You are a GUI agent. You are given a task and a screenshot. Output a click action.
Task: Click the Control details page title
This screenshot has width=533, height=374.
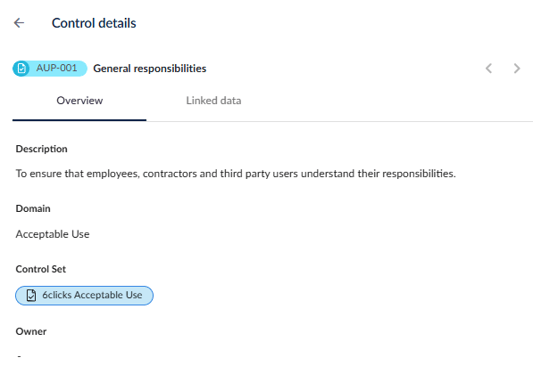[x=94, y=23]
